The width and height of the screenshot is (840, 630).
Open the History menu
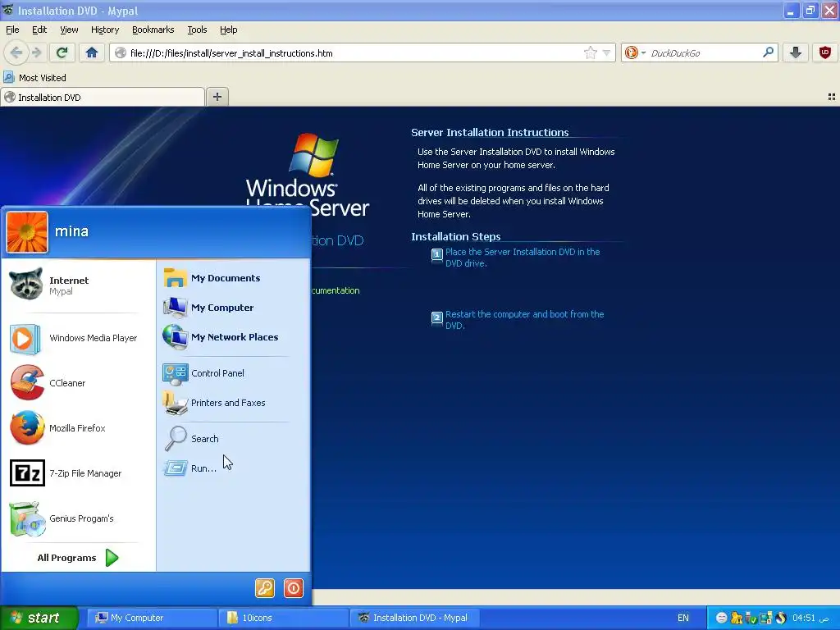pos(104,30)
